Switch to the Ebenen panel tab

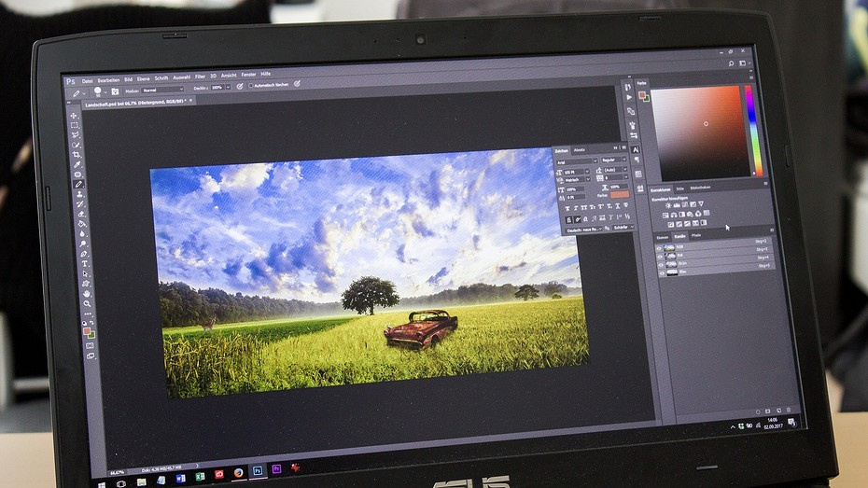pyautogui.click(x=662, y=236)
